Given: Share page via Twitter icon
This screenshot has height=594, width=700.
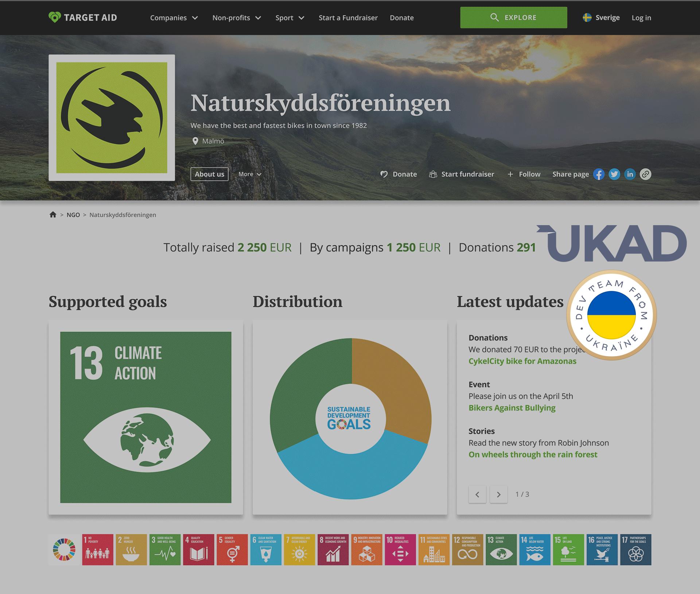Looking at the screenshot, I should point(614,174).
